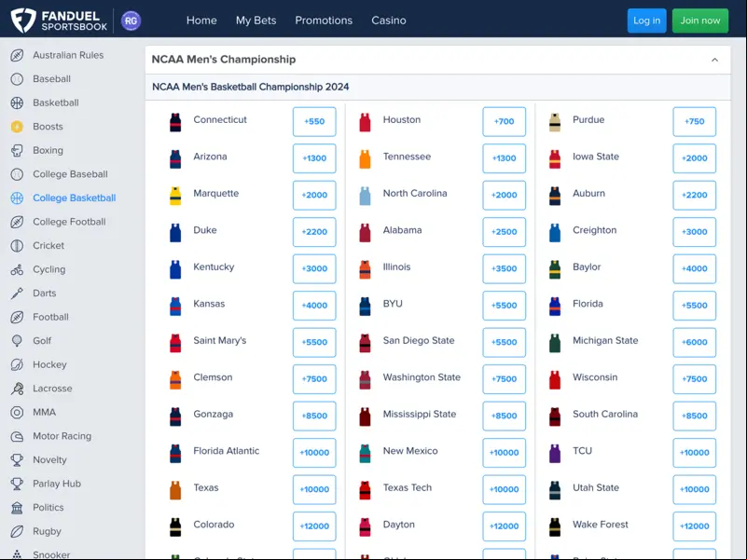
Task: Click the FanDuel Sportsbook logo
Action: [x=59, y=20]
